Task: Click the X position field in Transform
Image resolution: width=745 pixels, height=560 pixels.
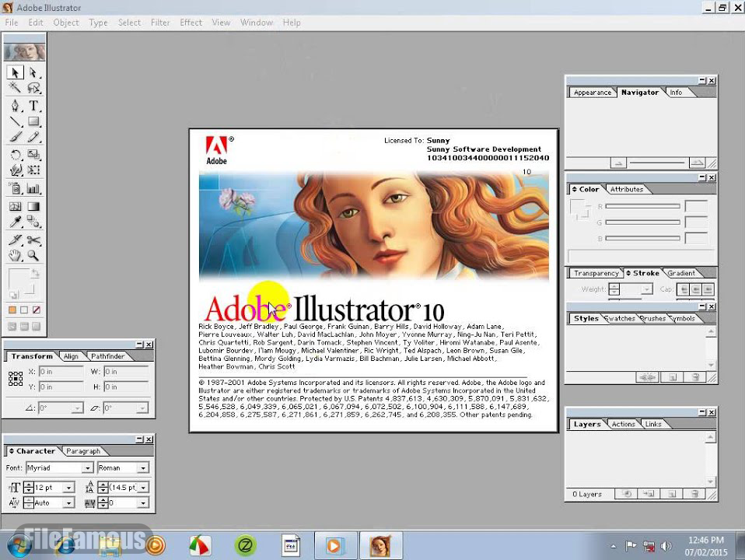Action: [x=61, y=372]
